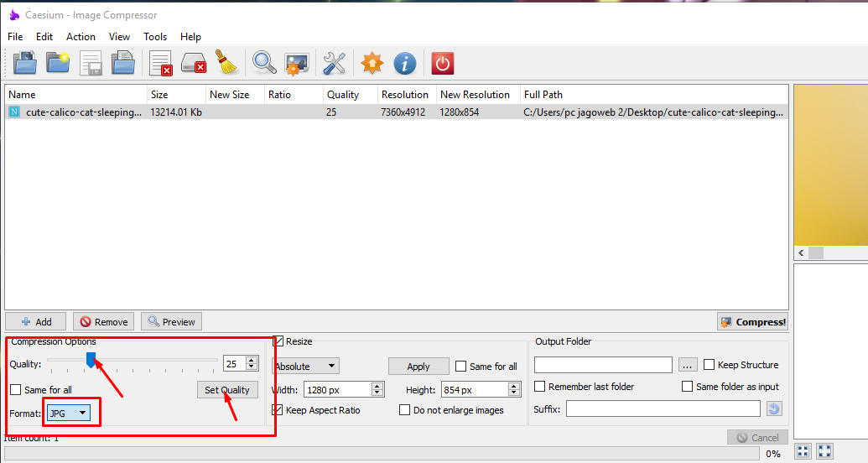The width and height of the screenshot is (868, 463).
Task: Click the Apply resize button
Action: (418, 367)
